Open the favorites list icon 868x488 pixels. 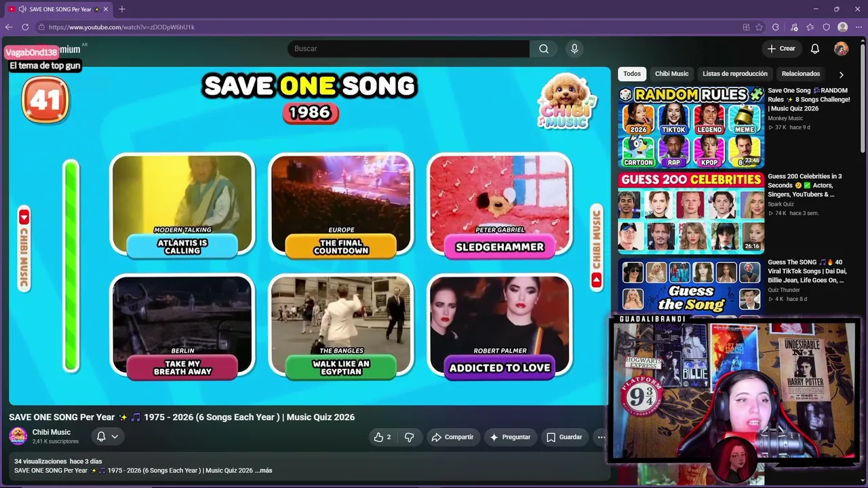tap(810, 27)
